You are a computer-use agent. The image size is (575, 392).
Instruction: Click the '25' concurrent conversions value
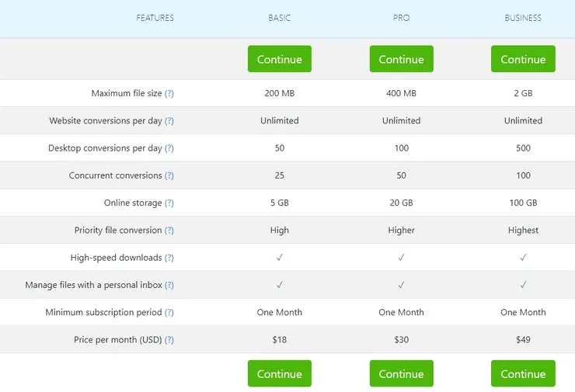click(x=280, y=175)
